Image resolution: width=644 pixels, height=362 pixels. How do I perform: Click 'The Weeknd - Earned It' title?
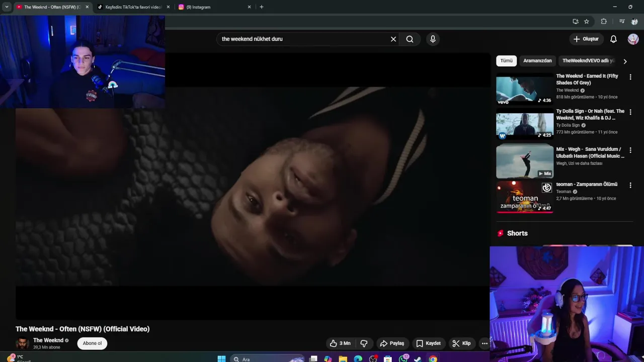[587, 79]
